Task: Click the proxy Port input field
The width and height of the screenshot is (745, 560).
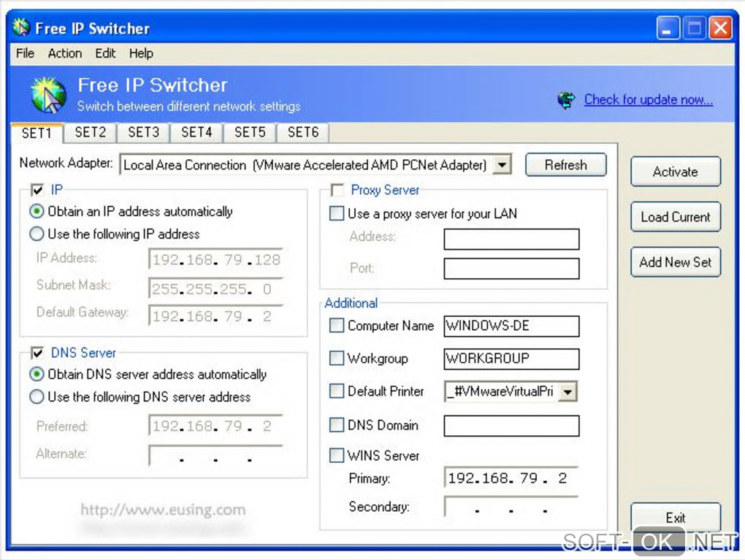Action: [x=511, y=269]
